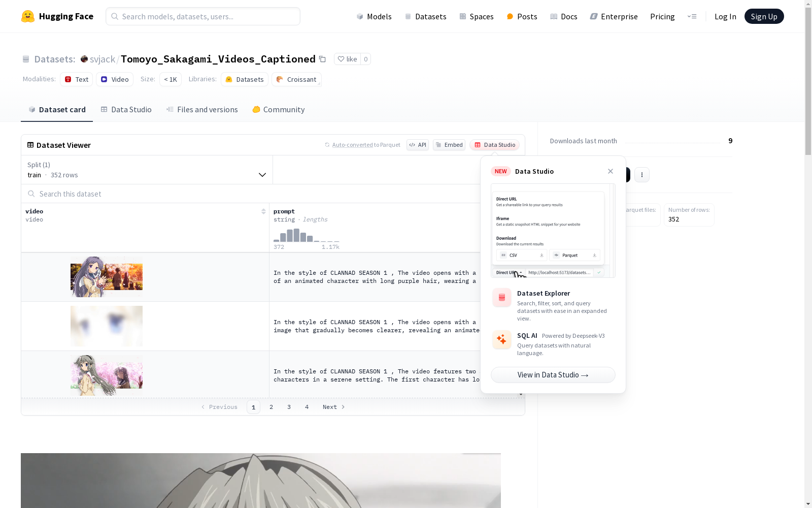
Task: Click the Tomoyo_Sakagami_Videos_Captioned dataset title
Action: [218, 59]
